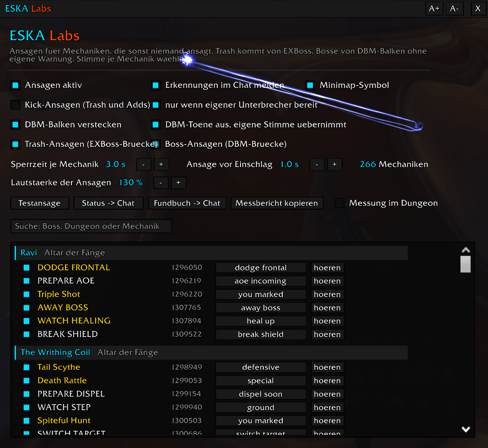Click Messbericht kopieren button
The height and width of the screenshot is (448, 488).
[277, 203]
